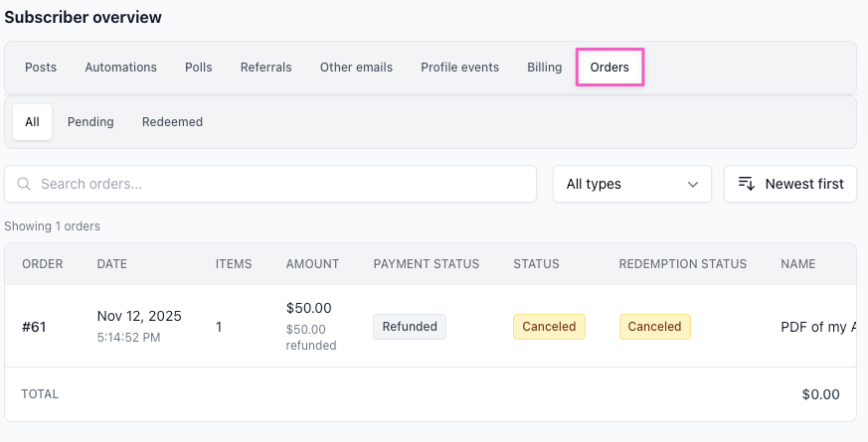The image size is (868, 442).
Task: Click the search magnifier icon
Action: tap(24, 184)
